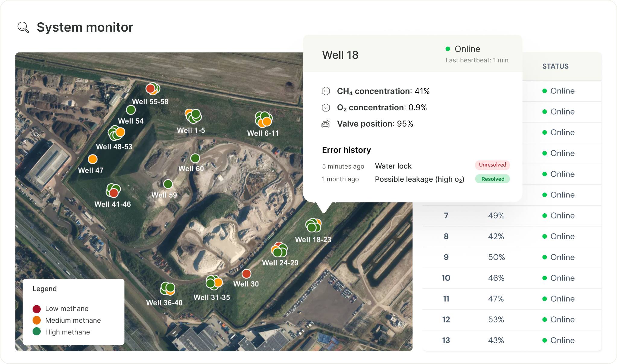
Task: Click the CH4 concentration hexagon icon
Action: [x=326, y=91]
